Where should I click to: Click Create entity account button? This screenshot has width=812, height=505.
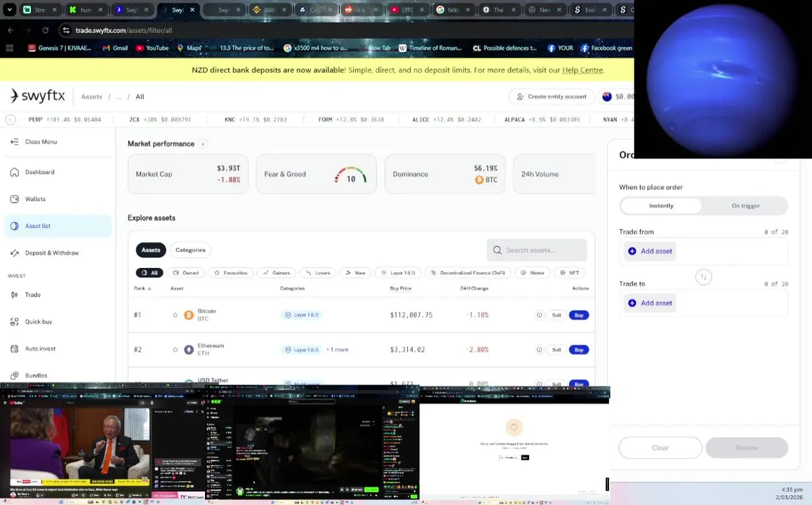552,97
